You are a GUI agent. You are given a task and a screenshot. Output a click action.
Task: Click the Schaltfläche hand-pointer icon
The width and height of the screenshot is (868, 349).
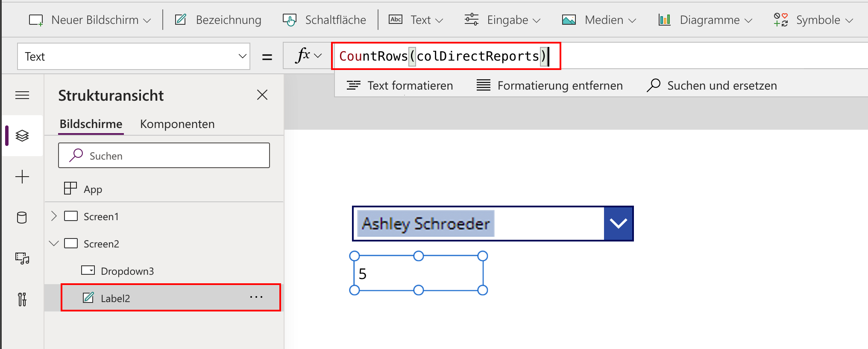(x=289, y=20)
